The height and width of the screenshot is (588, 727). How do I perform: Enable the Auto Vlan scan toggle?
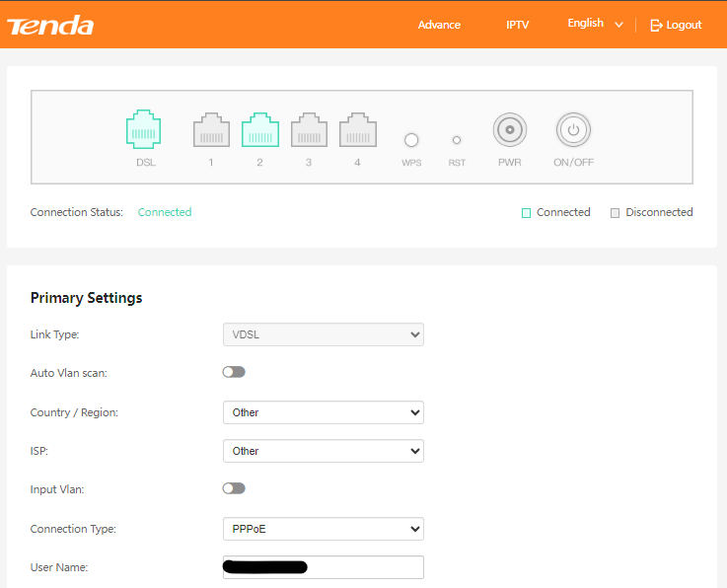point(234,372)
